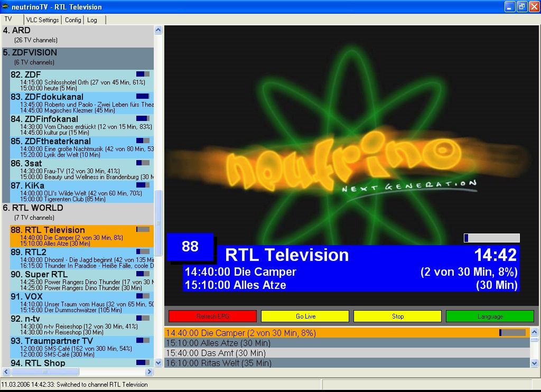The image size is (541, 392).
Task: Click the neutrinoTV title bar icon
Action: 5,6
